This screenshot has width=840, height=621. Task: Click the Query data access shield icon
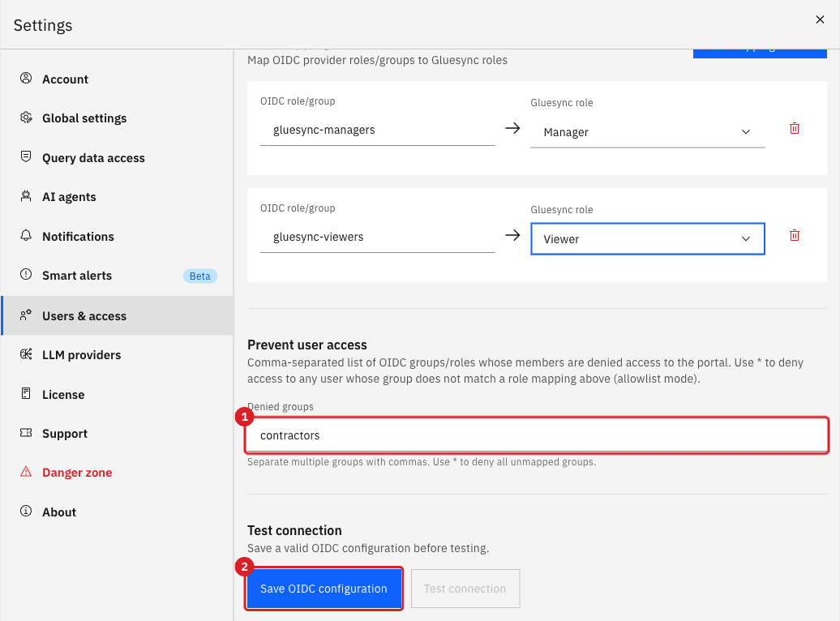tap(26, 156)
